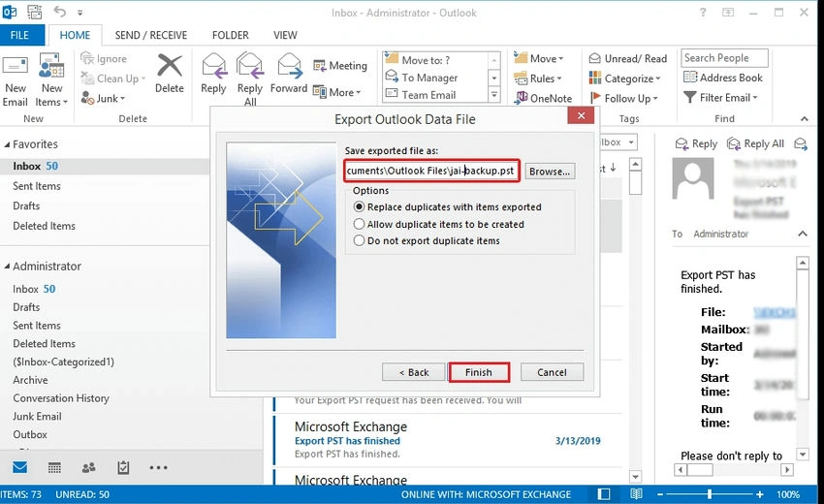Send to OneNote icon
The width and height of the screenshot is (824, 504).
click(x=521, y=98)
